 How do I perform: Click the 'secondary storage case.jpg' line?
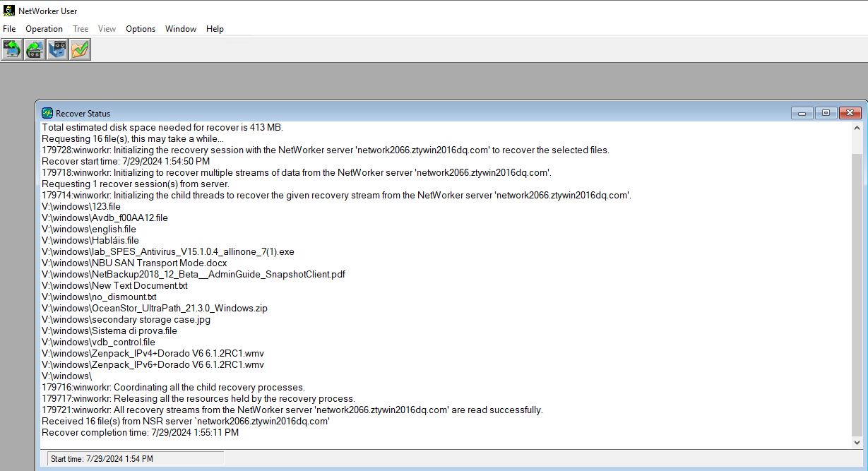pos(126,320)
